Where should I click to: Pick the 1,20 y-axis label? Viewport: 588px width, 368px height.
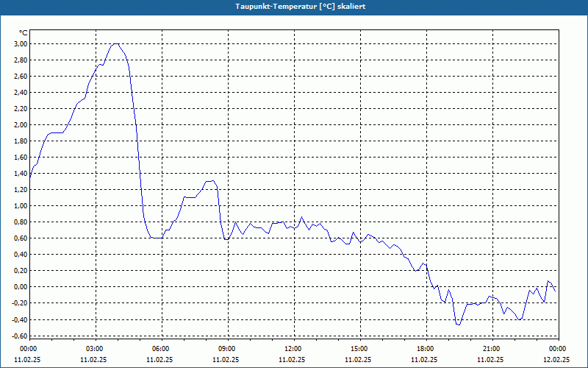point(21,190)
